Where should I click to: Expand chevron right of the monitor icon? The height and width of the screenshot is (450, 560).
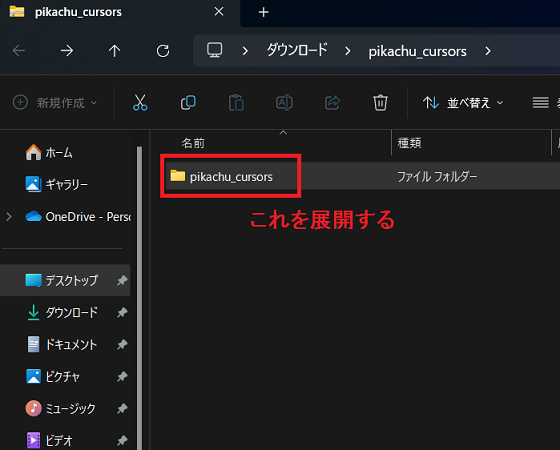[245, 51]
